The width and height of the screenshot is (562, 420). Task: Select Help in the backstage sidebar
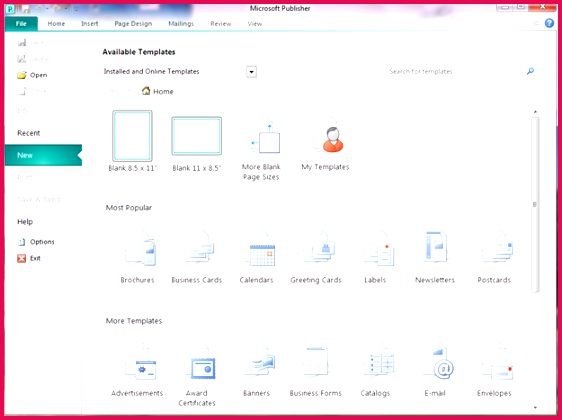[x=25, y=221]
